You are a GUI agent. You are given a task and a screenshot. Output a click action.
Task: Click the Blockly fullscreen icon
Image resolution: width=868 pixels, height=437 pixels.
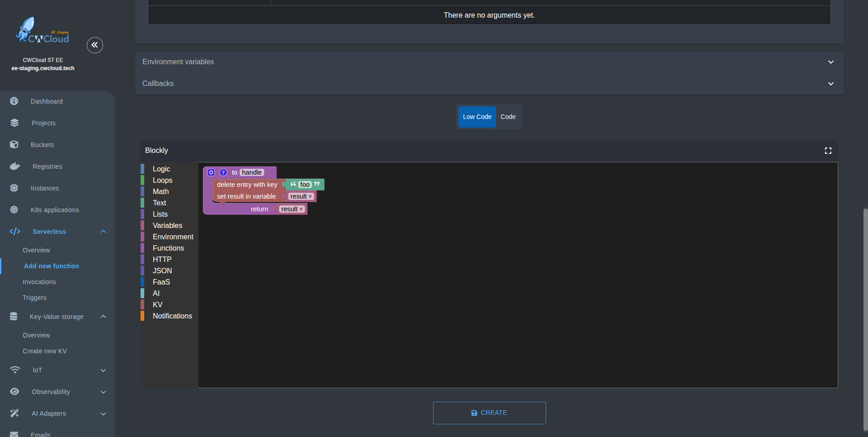[x=828, y=151]
